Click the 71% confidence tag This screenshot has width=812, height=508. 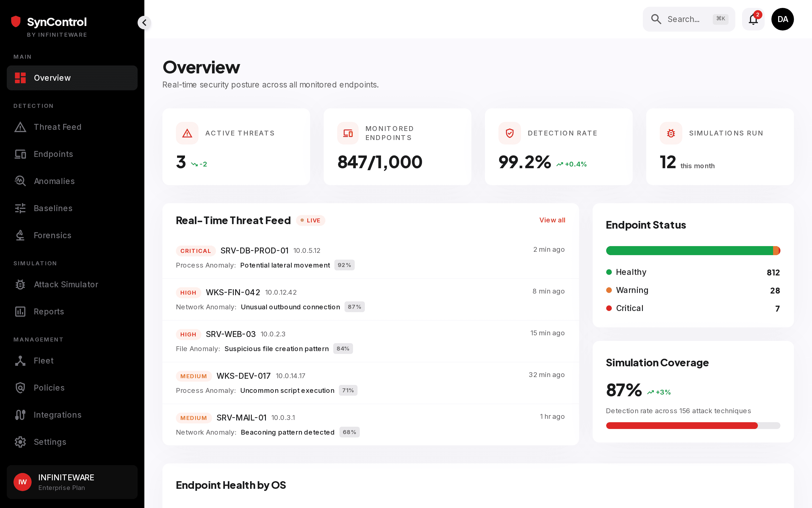point(348,390)
